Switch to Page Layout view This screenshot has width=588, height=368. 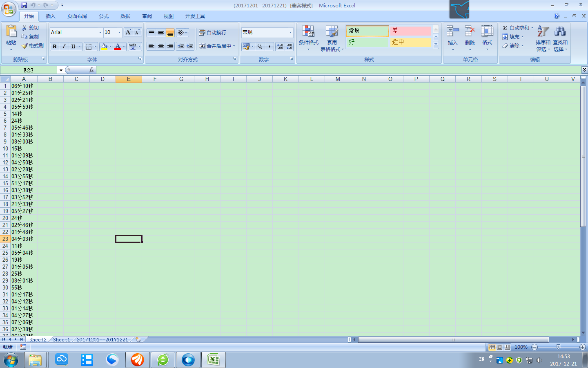[499, 347]
